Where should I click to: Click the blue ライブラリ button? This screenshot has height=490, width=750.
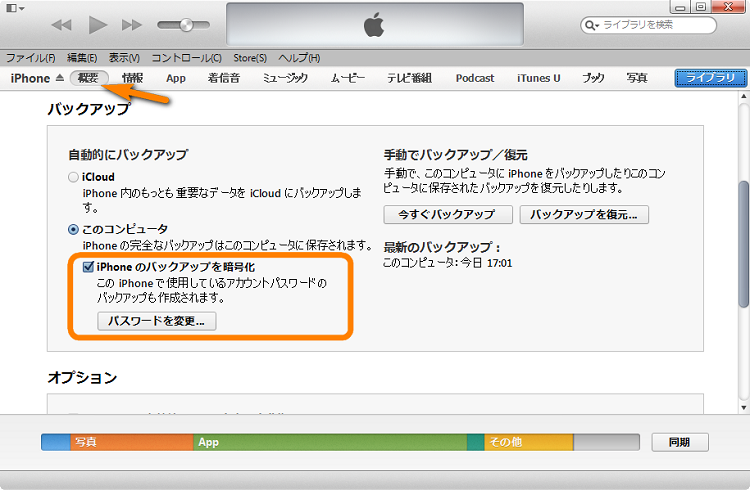pyautogui.click(x=710, y=78)
